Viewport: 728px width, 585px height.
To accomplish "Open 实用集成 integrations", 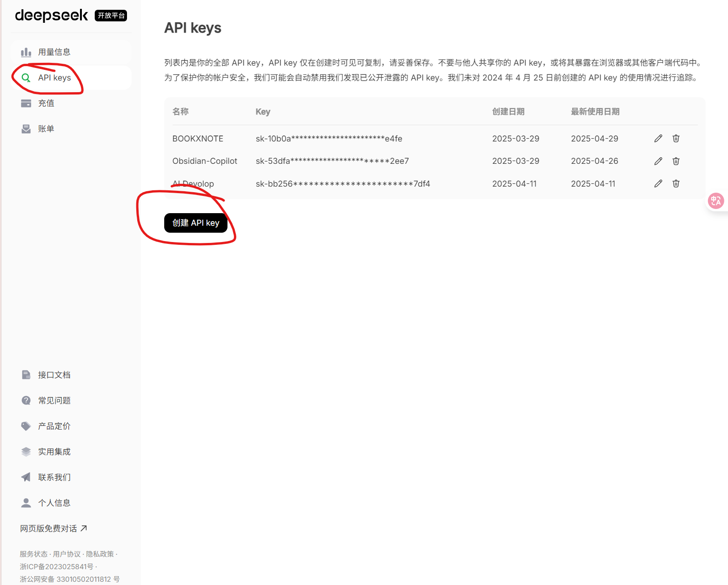I will [x=71, y=451].
